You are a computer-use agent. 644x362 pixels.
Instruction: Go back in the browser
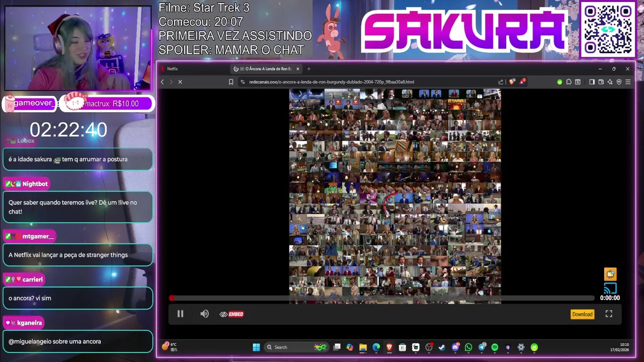coord(162,82)
